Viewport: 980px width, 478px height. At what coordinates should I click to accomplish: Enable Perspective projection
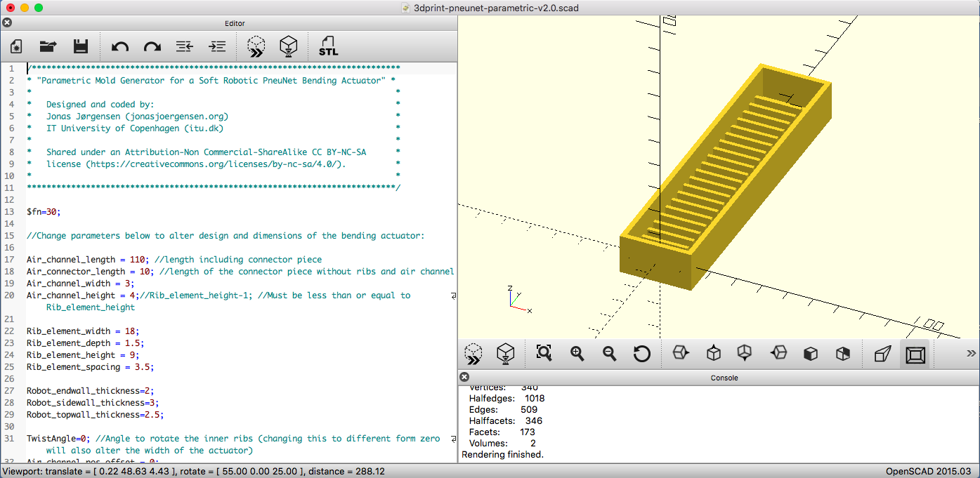pos(882,353)
